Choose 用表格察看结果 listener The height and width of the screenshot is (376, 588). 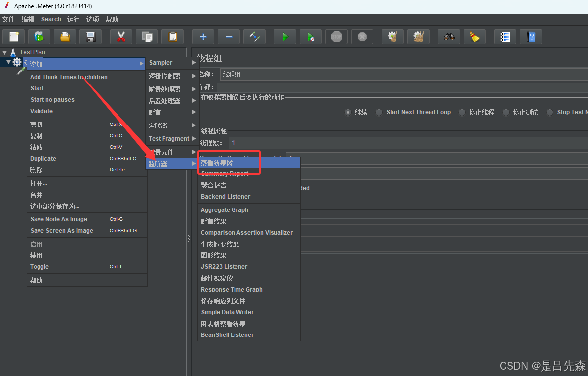[x=249, y=324]
